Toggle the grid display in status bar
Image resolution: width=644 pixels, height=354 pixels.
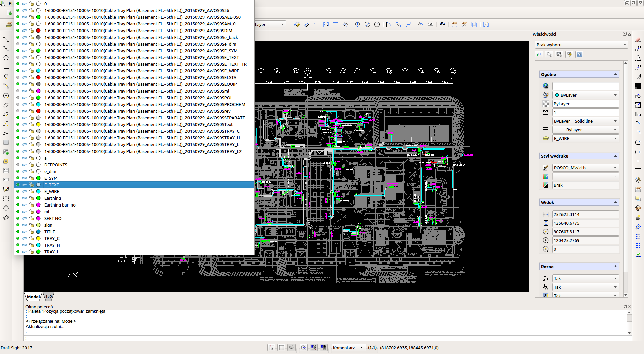pos(281,348)
